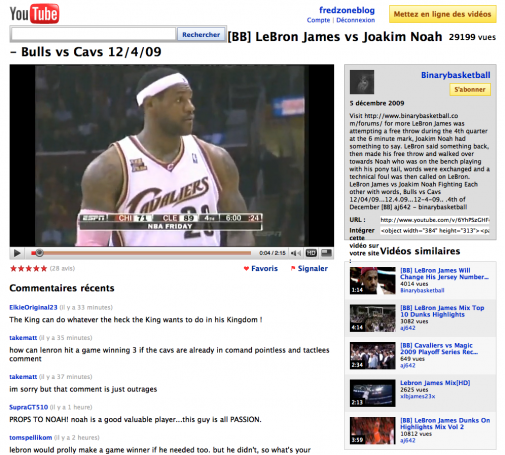Viewport: 505px width, 455px height.
Task: Open 'Lebron James Mix[HD]' title link
Action: 435,383
